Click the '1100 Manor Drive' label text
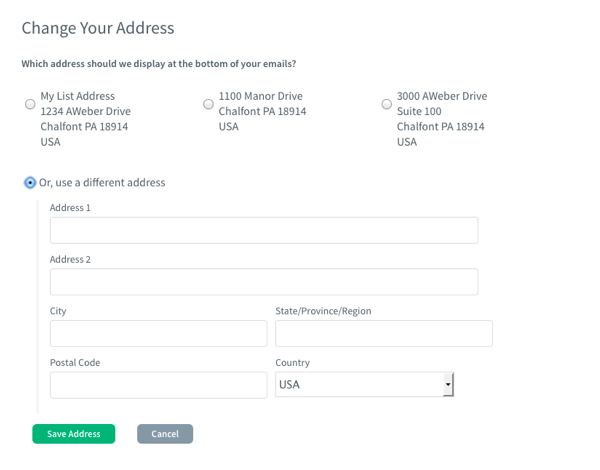 [261, 96]
